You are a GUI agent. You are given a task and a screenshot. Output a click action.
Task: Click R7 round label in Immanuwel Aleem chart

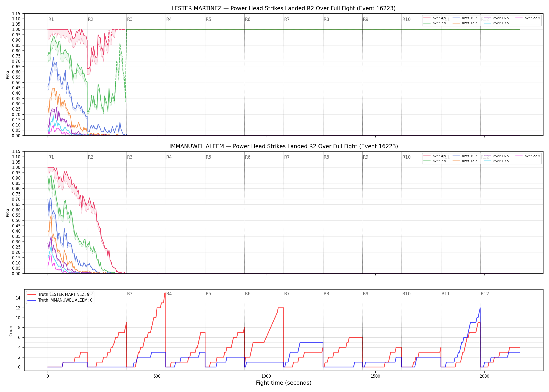pyautogui.click(x=287, y=157)
